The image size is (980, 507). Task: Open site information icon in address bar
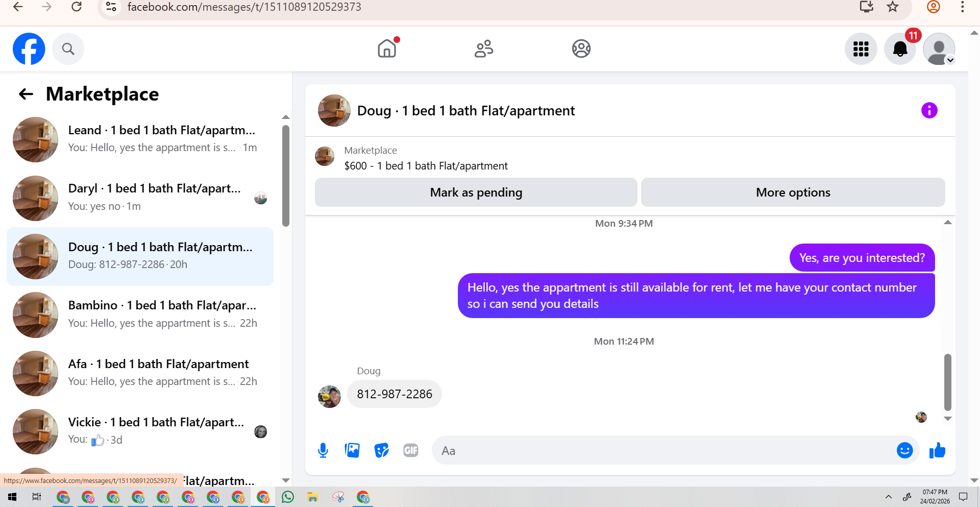point(111,7)
